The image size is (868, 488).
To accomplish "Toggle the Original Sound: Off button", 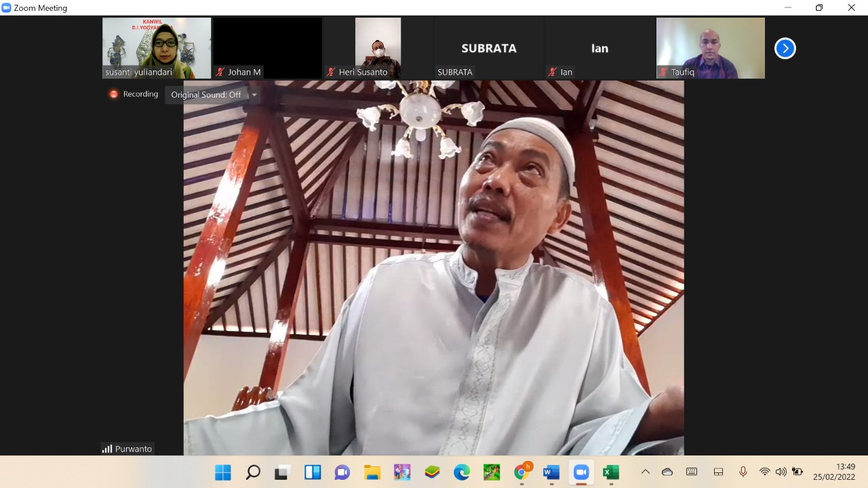I will click(205, 95).
